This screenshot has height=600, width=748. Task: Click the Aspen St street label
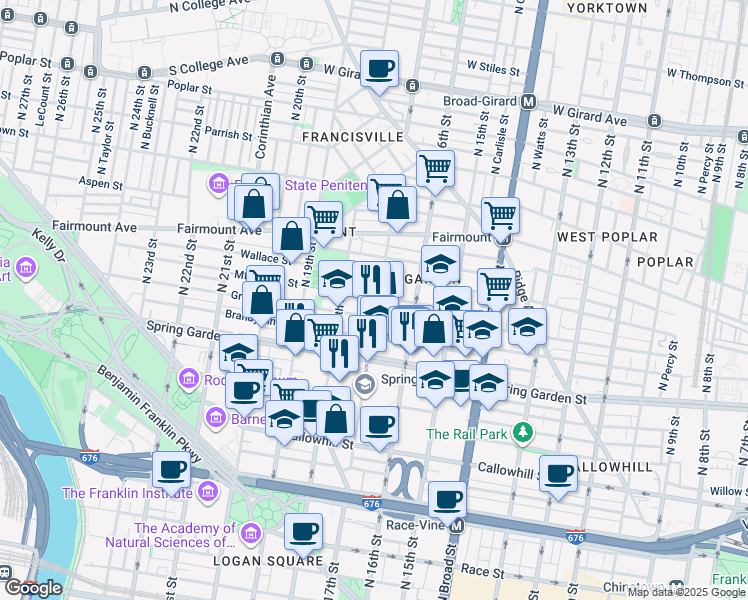point(101,183)
